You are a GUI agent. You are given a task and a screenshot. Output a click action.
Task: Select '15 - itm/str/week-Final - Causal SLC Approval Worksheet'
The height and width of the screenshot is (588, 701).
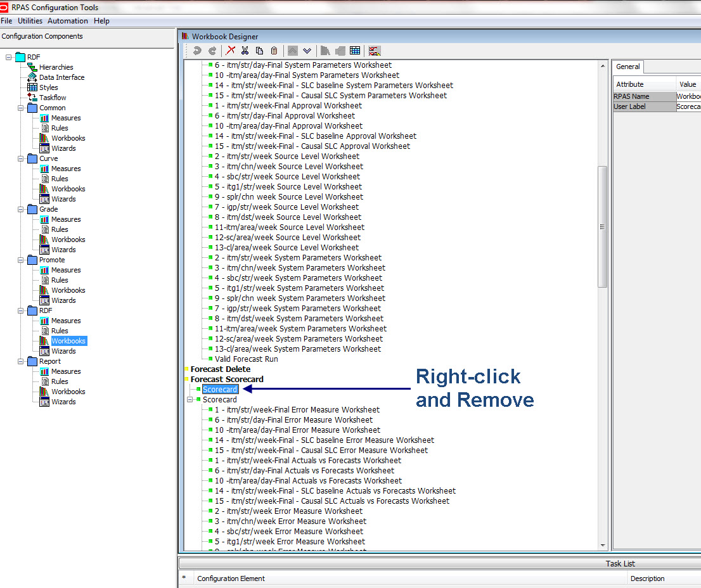[312, 146]
